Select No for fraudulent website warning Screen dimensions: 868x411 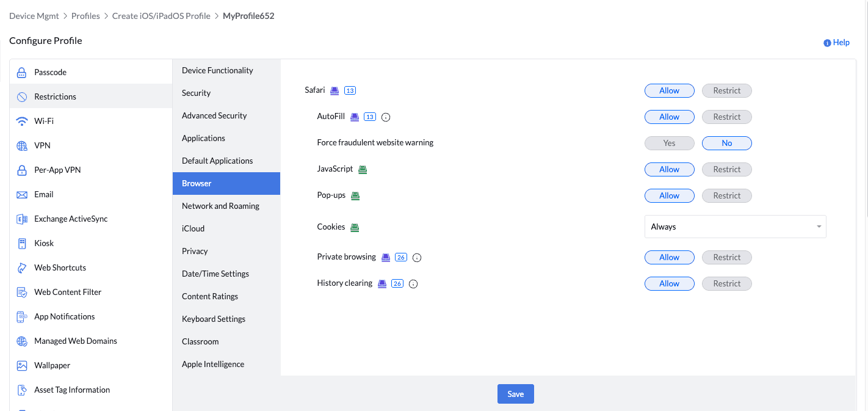pos(727,143)
